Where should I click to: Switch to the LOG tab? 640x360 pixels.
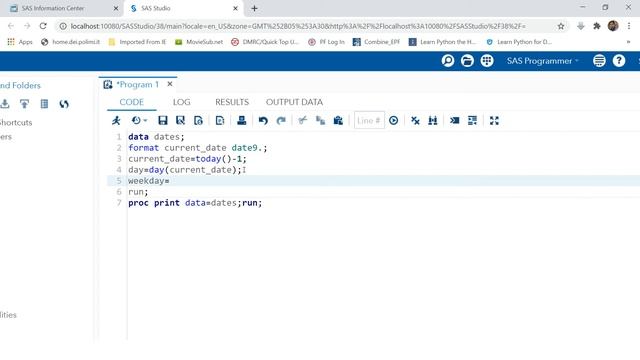[182, 102]
